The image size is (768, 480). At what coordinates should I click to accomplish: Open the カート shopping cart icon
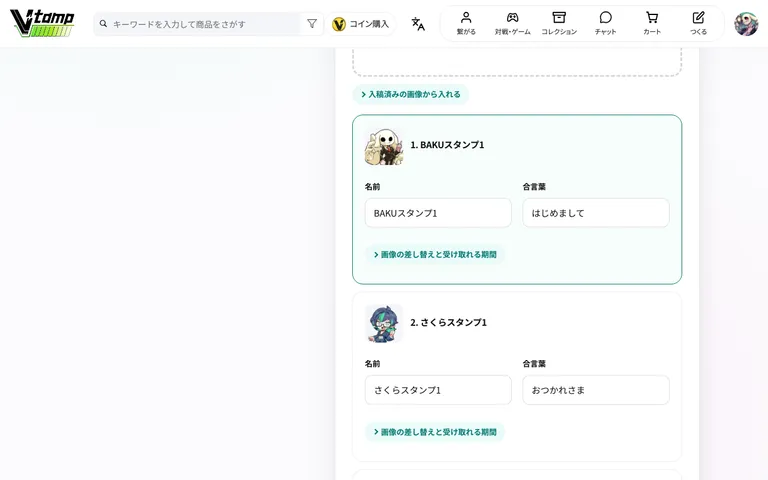pyautogui.click(x=652, y=18)
